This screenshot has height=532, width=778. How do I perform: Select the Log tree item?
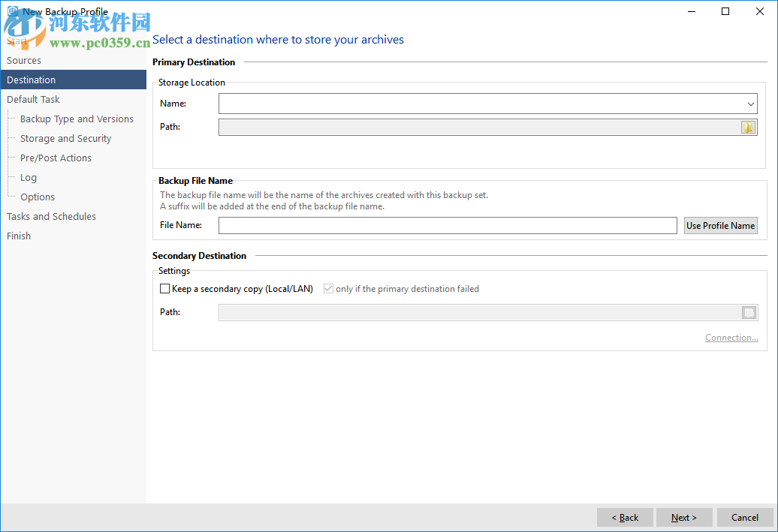point(29,178)
